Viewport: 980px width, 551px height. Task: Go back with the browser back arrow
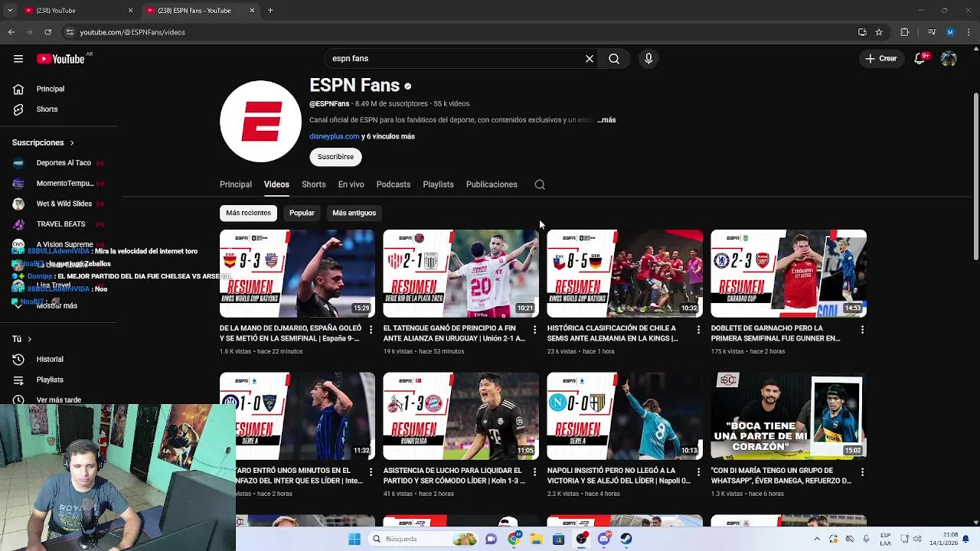click(11, 32)
